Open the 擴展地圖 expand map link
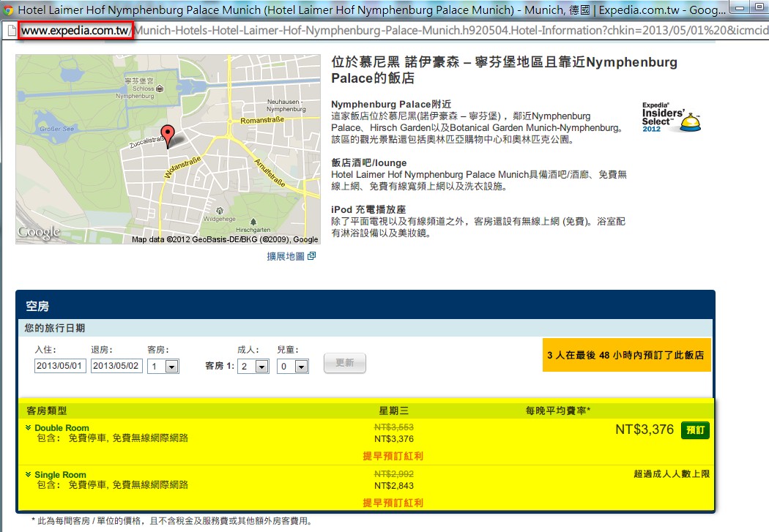Viewport: 769px width, 532px height. point(286,256)
